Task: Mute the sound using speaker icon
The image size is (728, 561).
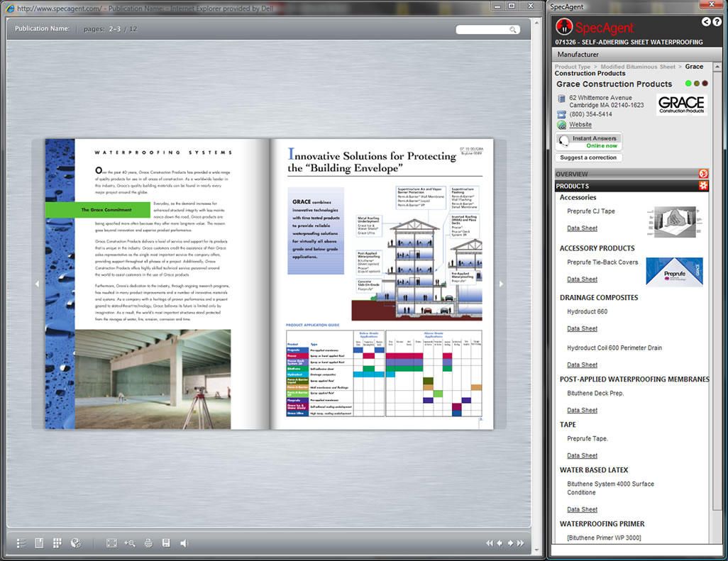Action: 184,543
